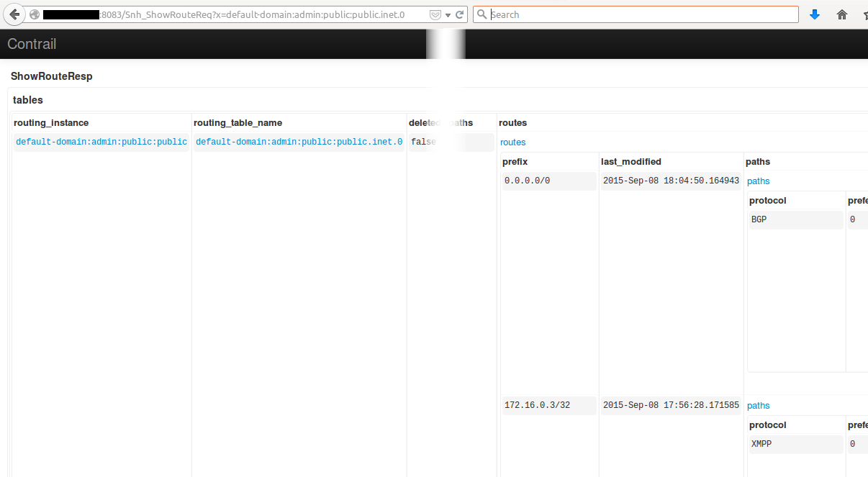Select the ShowRouteResp heading
868x477 pixels.
[51, 76]
